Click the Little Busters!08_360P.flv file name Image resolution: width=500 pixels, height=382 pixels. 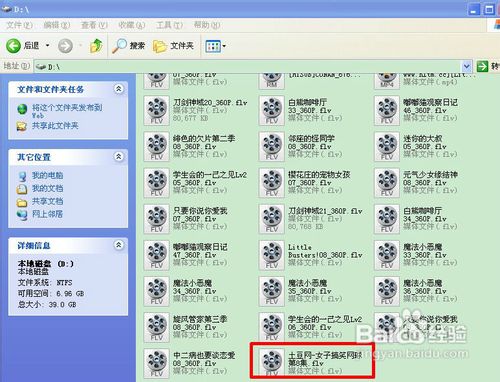tap(325, 251)
